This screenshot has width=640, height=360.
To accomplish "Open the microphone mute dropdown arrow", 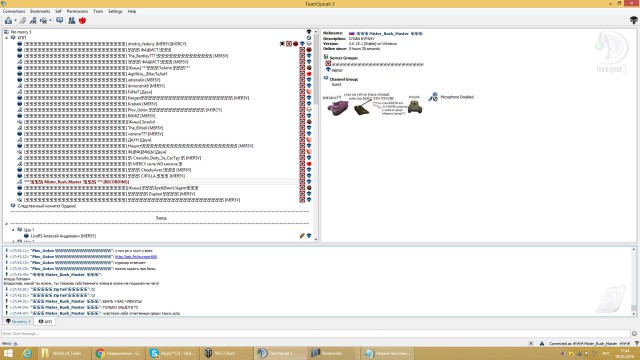I will (50, 20).
